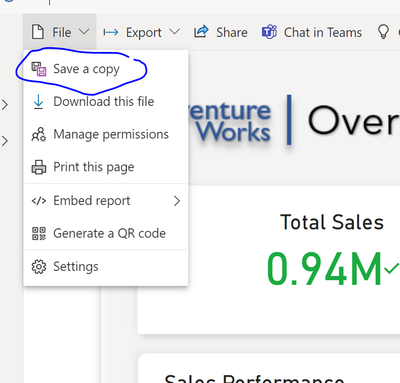Select Save a copy
Image resolution: width=400 pixels, height=383 pixels.
coord(106,69)
